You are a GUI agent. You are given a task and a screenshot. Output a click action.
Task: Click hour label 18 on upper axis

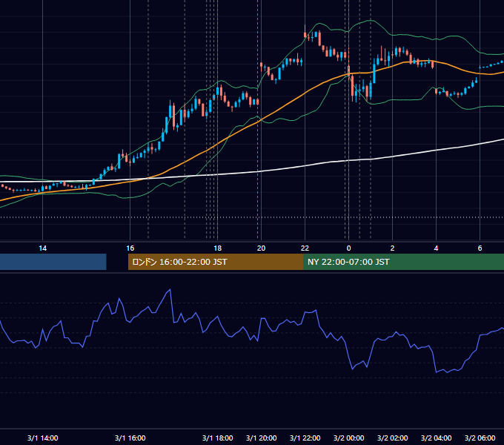pyautogui.click(x=218, y=248)
